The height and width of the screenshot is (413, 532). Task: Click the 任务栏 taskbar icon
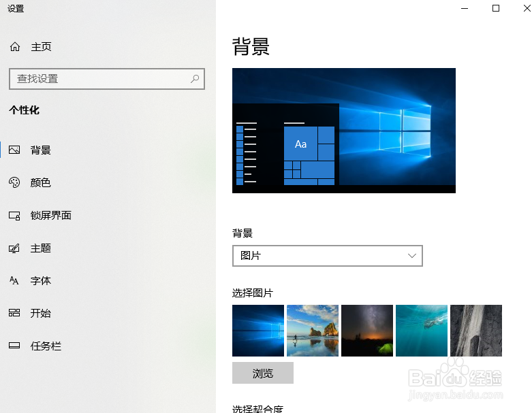point(14,345)
